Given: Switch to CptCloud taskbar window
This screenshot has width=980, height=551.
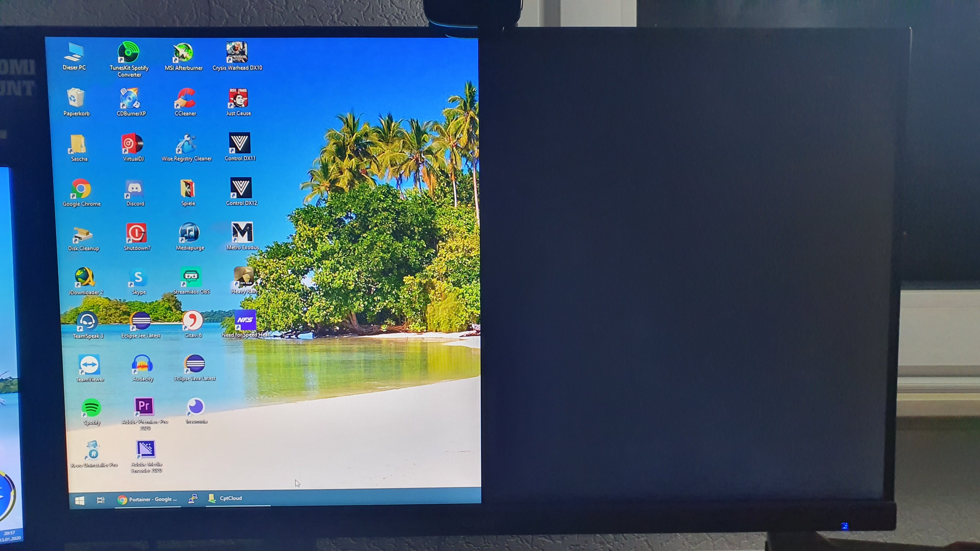Looking at the screenshot, I should click(x=226, y=498).
